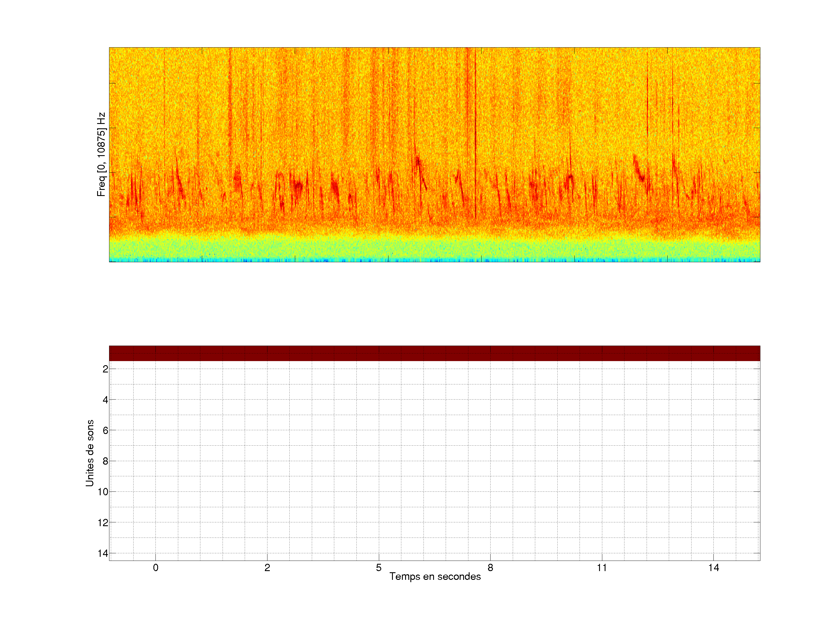
Task: Click x-axis tick label '0'
Action: [156, 568]
